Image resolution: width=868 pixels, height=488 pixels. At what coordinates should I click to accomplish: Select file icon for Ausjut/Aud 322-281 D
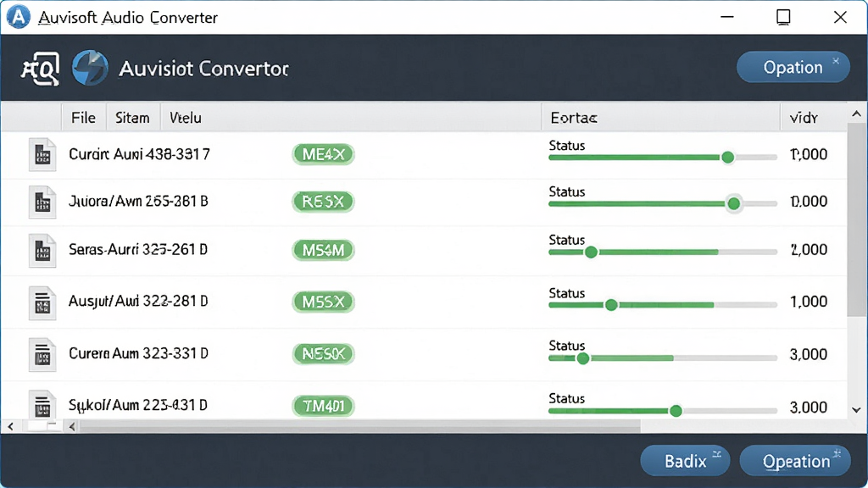42,302
